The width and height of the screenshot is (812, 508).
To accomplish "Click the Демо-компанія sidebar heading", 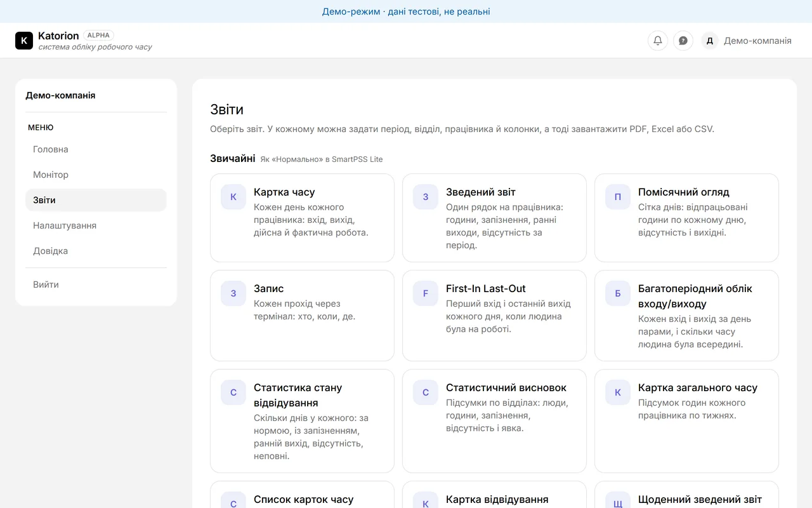I will point(60,95).
